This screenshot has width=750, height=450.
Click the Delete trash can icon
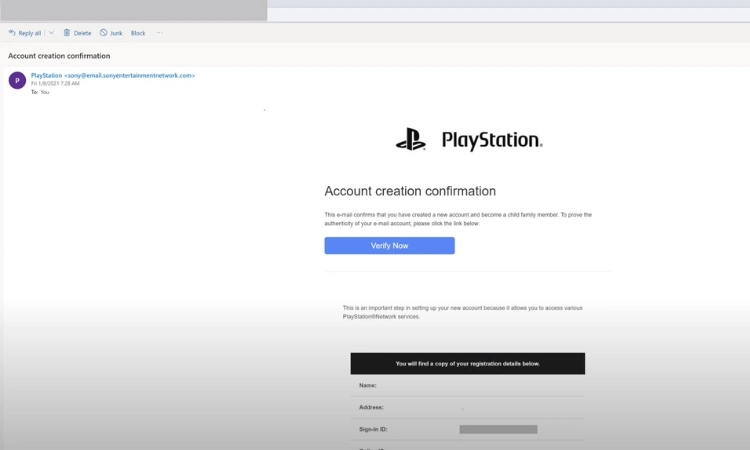click(67, 33)
